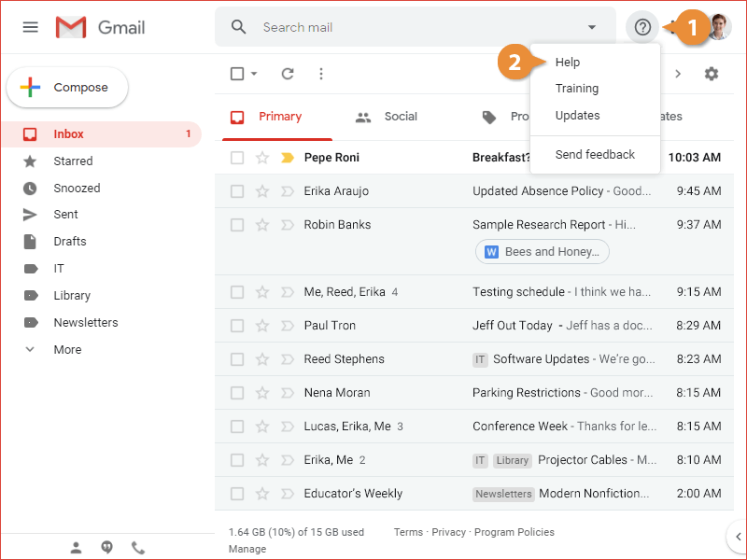Viewport: 747px width, 560px height.
Task: Click in the Search mail field
Action: click(415, 27)
